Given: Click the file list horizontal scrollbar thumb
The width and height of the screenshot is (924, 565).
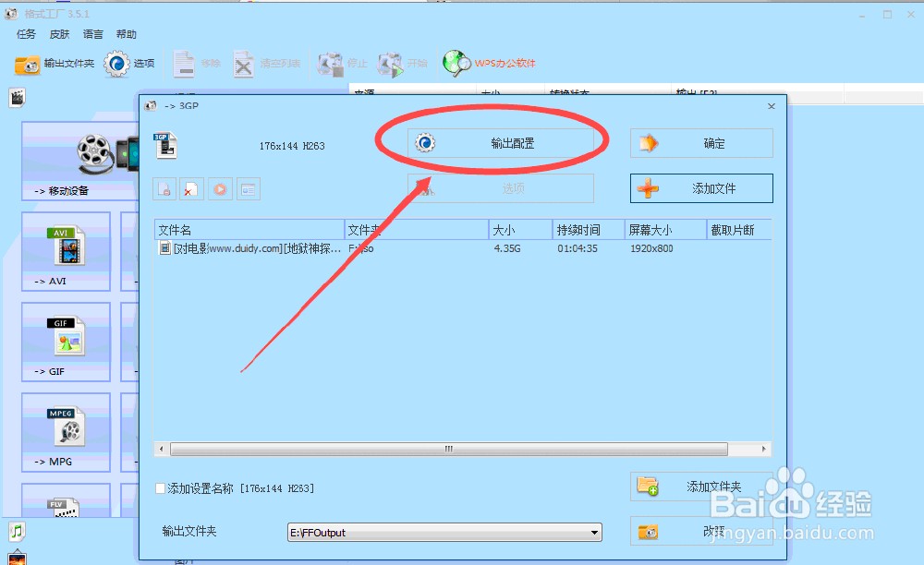Looking at the screenshot, I should [449, 449].
